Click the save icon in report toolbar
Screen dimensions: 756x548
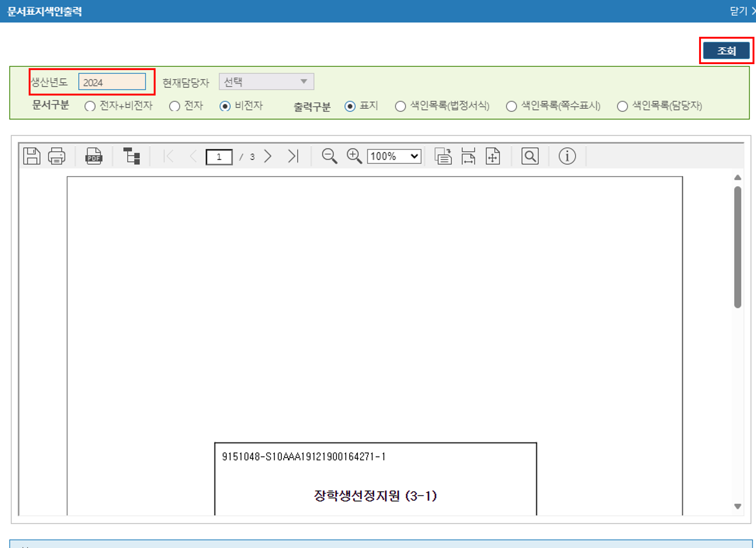click(32, 156)
